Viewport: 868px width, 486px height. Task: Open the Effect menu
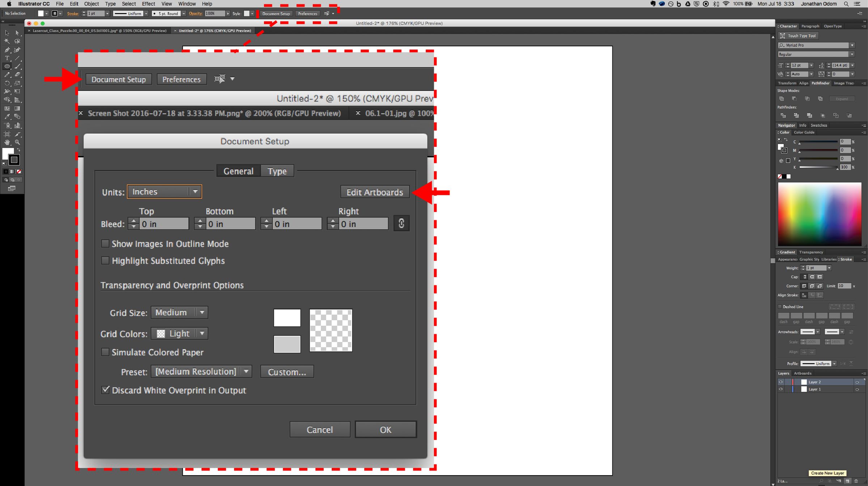click(148, 4)
